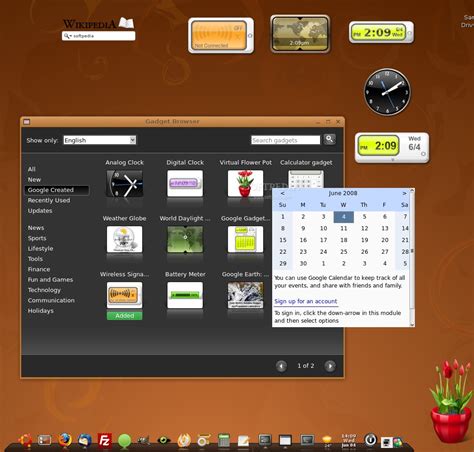Click the wireless signal desktop gadget

221,35
